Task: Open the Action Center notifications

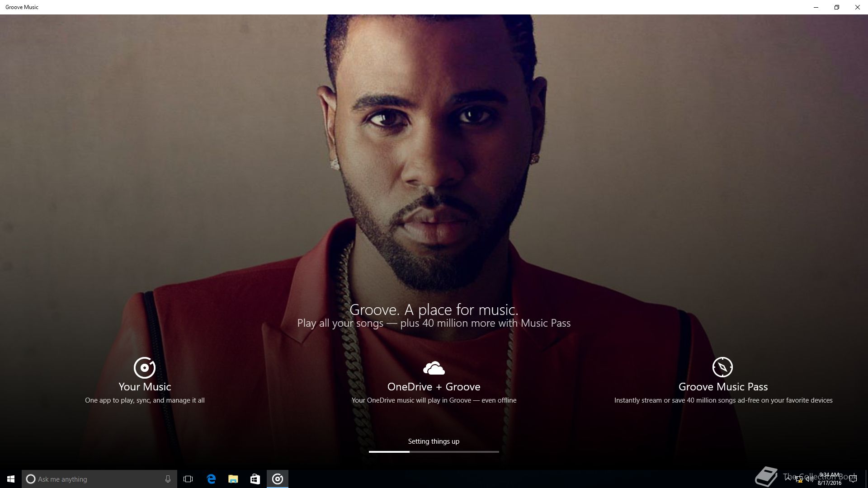Action: click(x=853, y=479)
